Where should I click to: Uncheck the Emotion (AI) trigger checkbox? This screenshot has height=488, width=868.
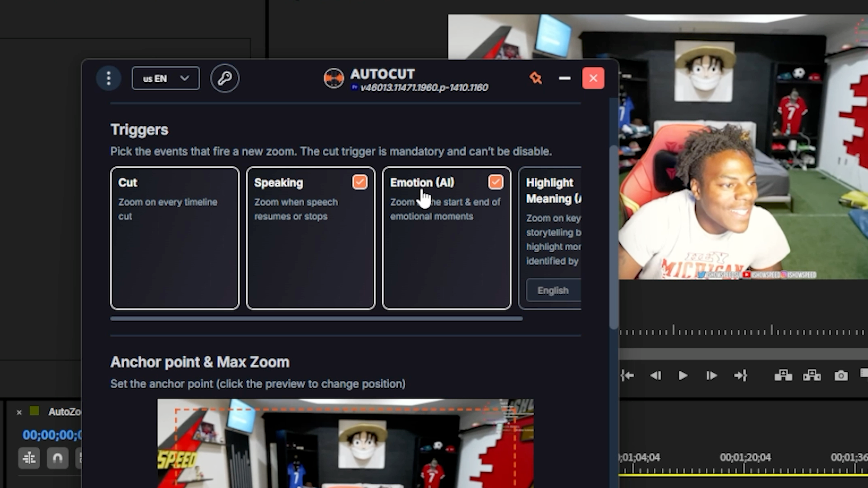coord(496,182)
